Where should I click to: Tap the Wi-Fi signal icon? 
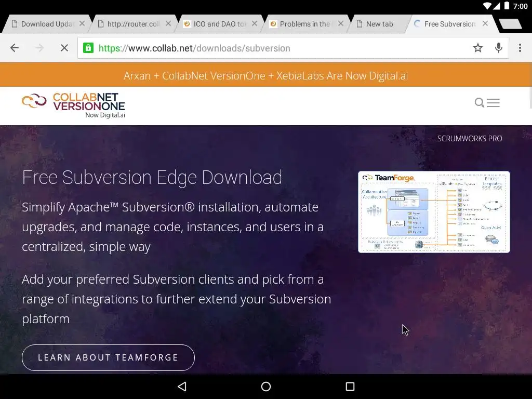point(487,6)
